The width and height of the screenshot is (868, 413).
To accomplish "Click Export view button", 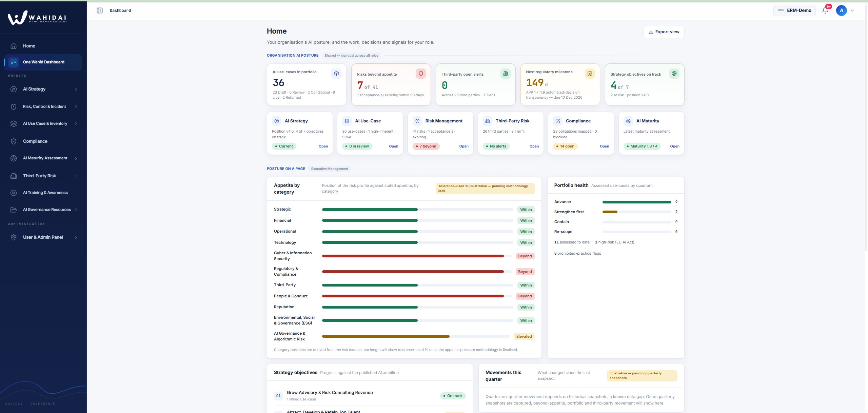I will coord(664,32).
